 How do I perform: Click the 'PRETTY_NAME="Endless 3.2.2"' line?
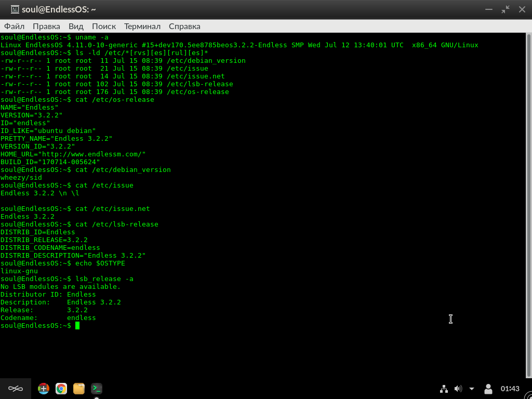point(56,138)
